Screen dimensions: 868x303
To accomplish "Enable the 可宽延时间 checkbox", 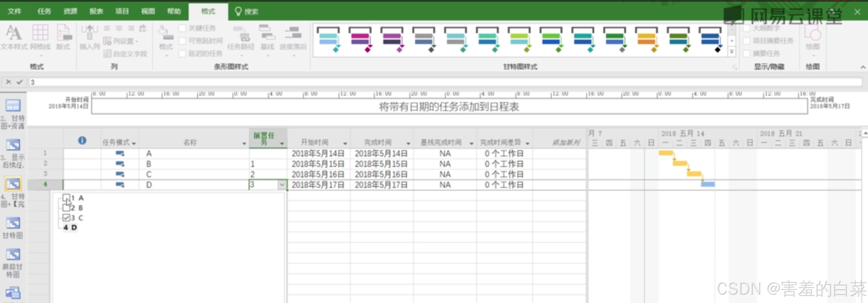I will pyautogui.click(x=182, y=41).
